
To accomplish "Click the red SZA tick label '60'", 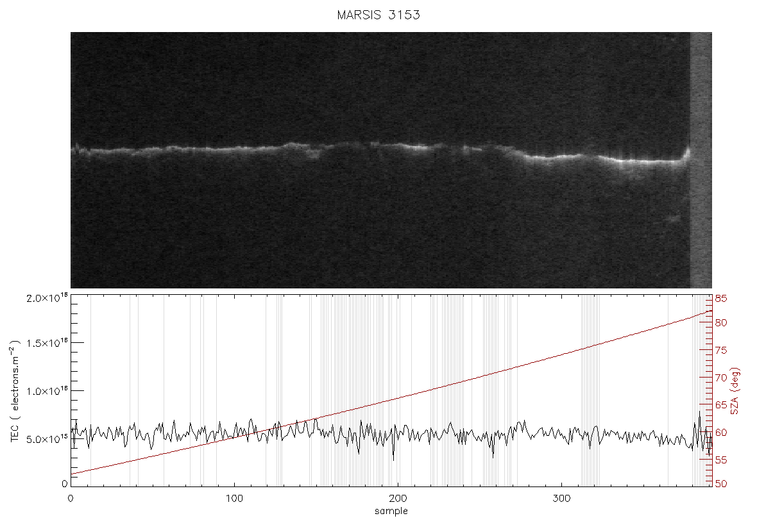I will pyautogui.click(x=721, y=433).
